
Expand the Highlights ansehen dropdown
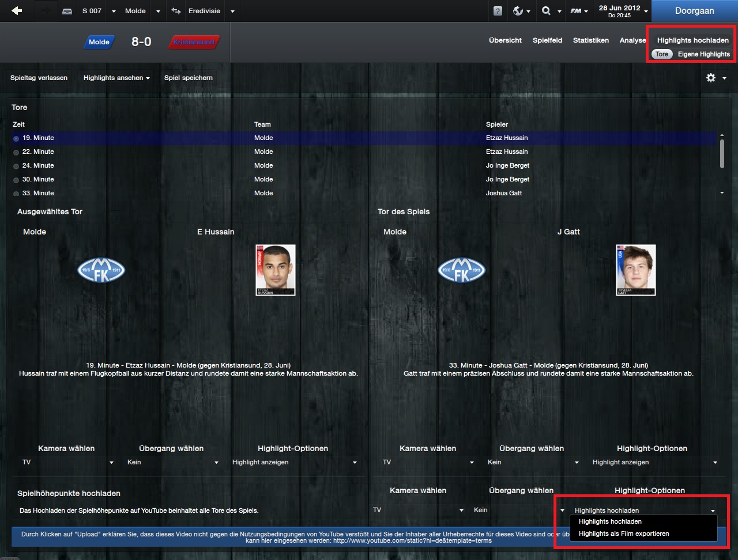pyautogui.click(x=116, y=78)
